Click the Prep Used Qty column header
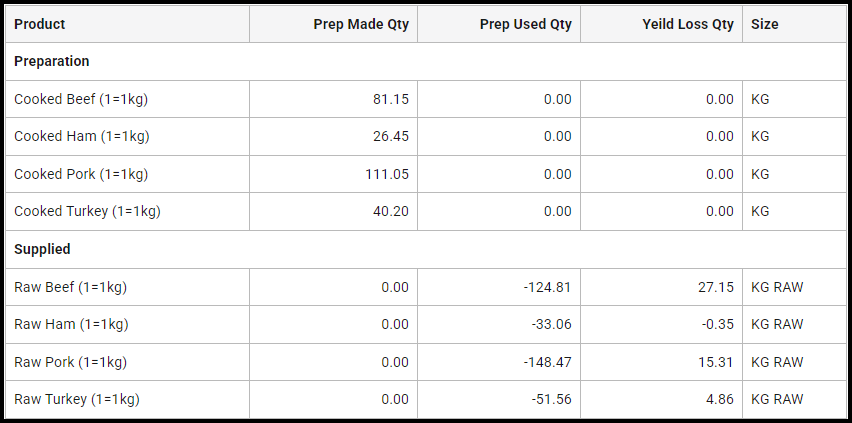Image resolution: width=852 pixels, height=423 pixels. (526, 24)
